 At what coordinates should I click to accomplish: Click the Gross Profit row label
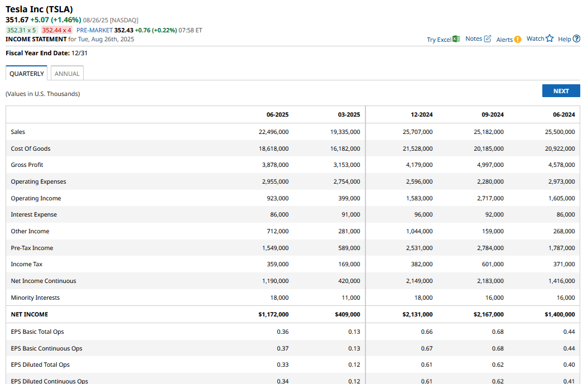pos(27,165)
